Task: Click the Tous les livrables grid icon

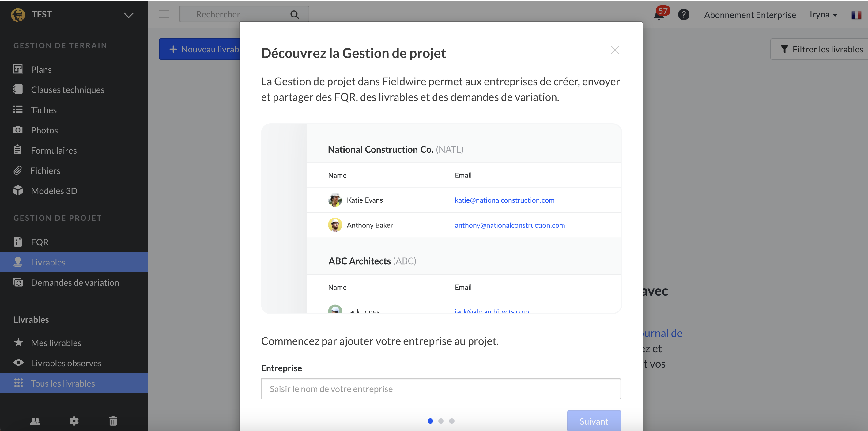Action: [19, 383]
